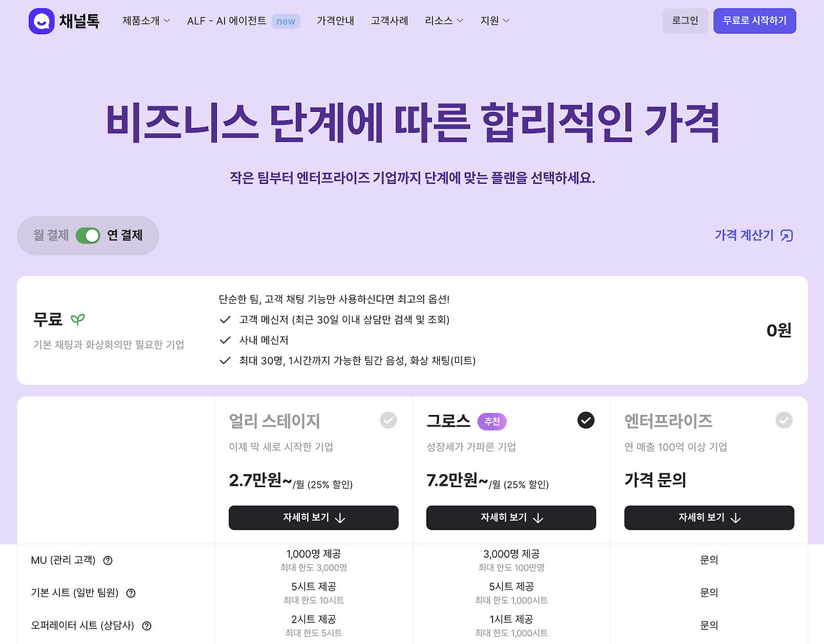
Task: Click the 추천 badge on 그로스
Action: (x=491, y=421)
